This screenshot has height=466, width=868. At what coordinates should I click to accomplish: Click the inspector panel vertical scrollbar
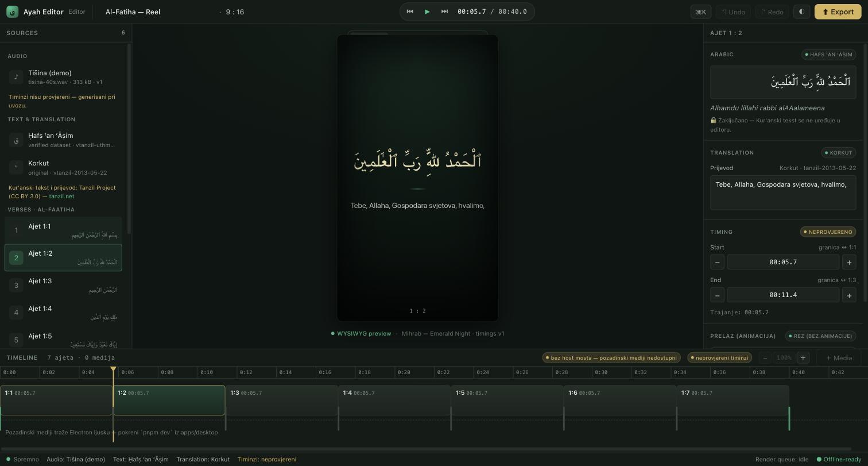[x=866, y=172]
